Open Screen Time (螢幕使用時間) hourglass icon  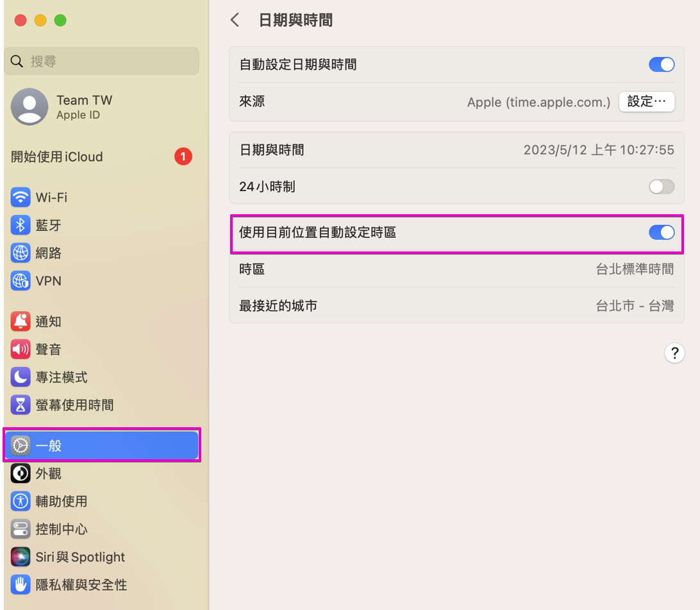(21, 405)
